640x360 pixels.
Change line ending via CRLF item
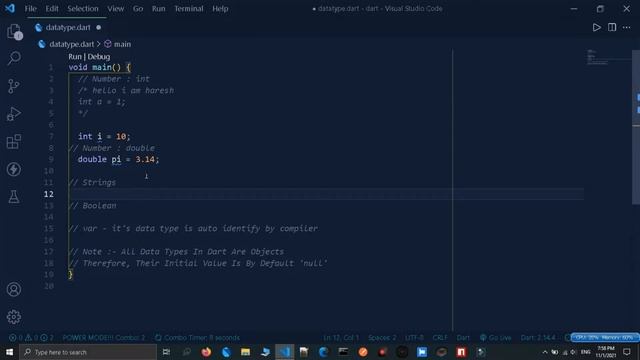[x=440, y=338]
